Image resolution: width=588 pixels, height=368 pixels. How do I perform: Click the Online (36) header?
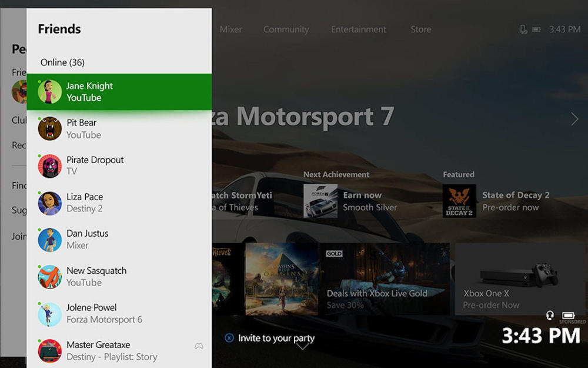click(62, 62)
